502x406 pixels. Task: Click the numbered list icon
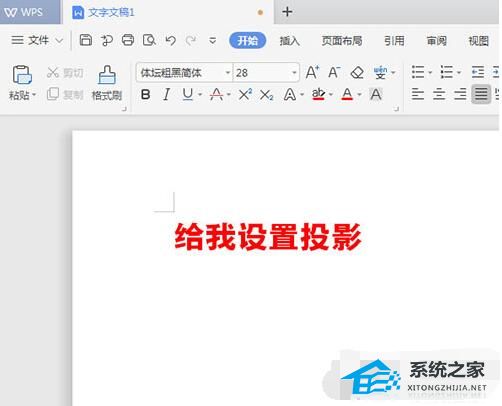pyautogui.click(x=446, y=72)
